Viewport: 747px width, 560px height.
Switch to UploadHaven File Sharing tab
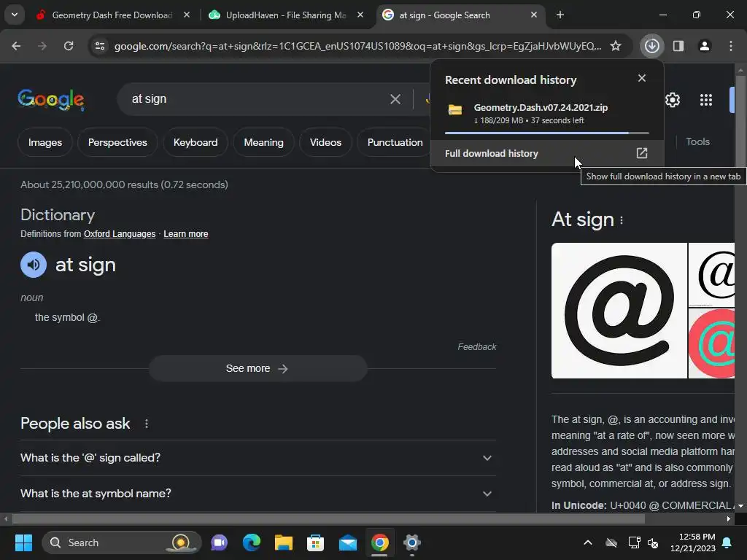285,15
